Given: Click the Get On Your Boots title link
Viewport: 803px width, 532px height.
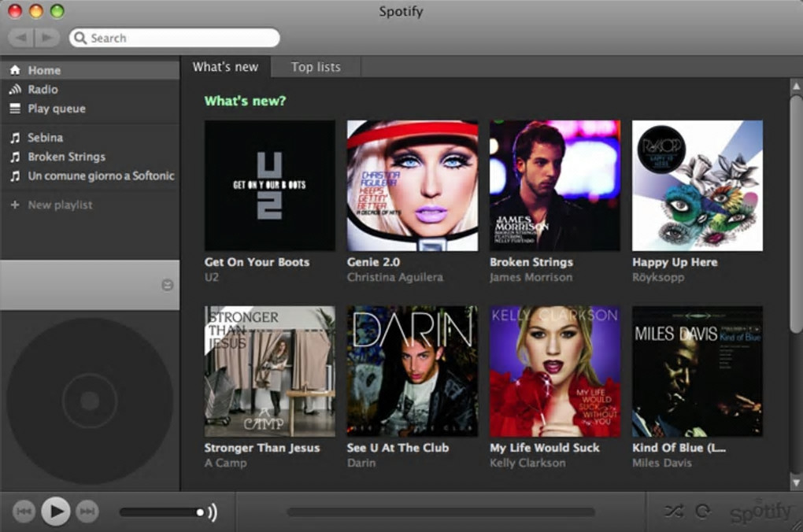Looking at the screenshot, I should [x=257, y=262].
